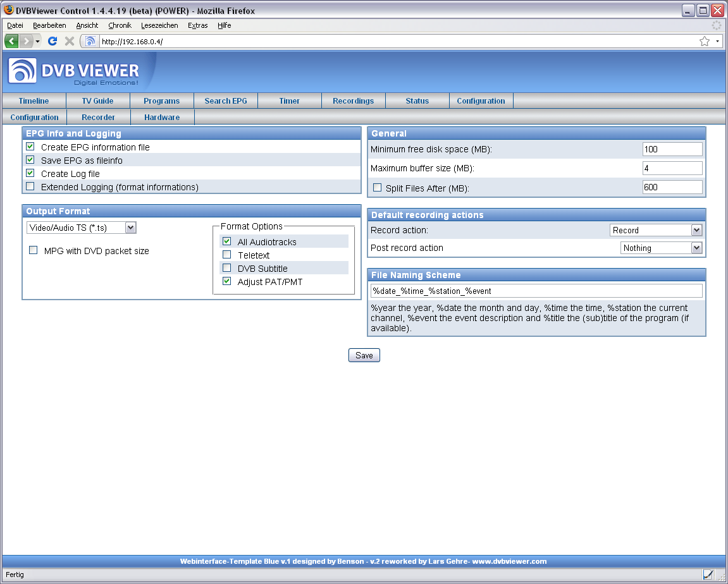Image resolution: width=728 pixels, height=584 pixels.
Task: Expand the Record action dropdown
Action: click(x=656, y=230)
